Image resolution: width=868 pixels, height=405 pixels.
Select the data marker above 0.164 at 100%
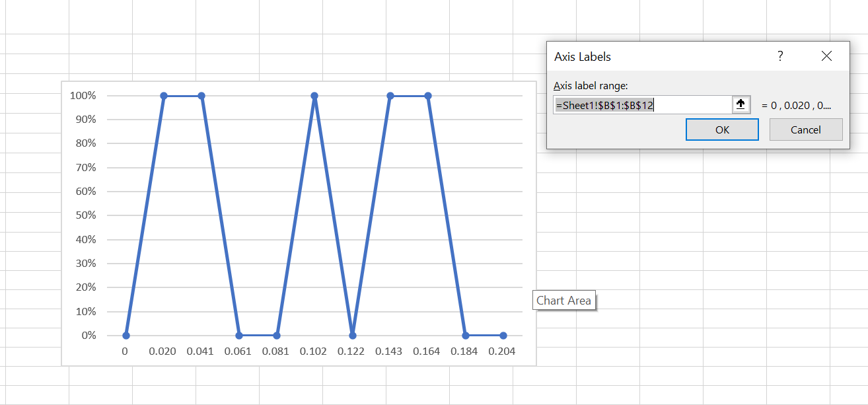(428, 96)
